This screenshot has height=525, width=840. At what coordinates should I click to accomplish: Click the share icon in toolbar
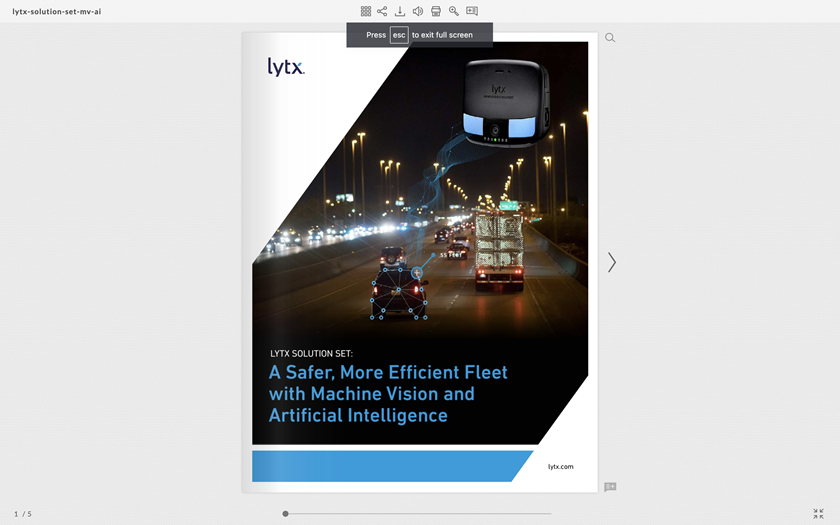tap(382, 11)
